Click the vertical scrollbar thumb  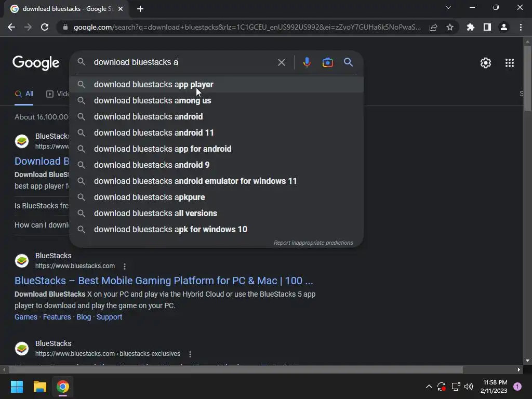coord(527,78)
